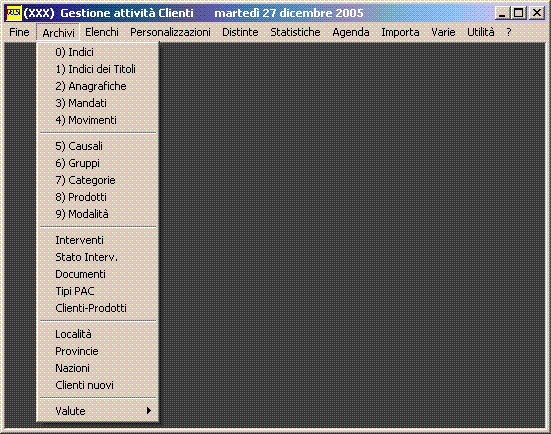Open the Statistiche menu
The height and width of the screenshot is (434, 551).
pyautogui.click(x=295, y=32)
